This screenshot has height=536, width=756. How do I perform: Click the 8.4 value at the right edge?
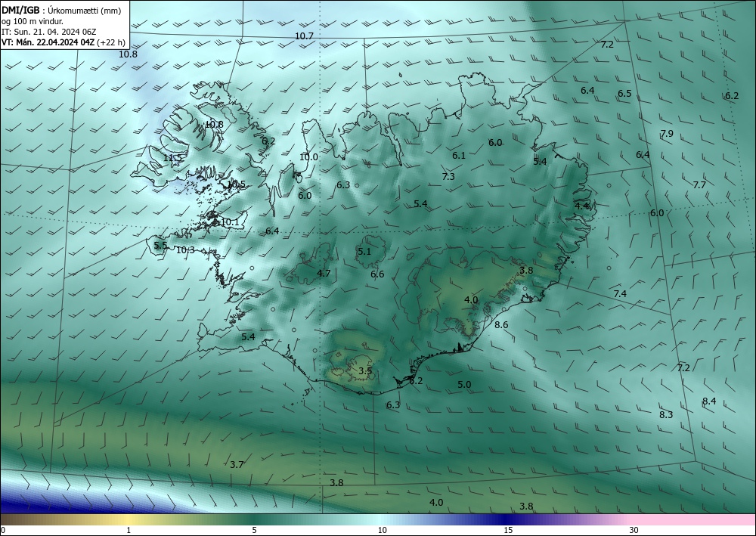coord(709,401)
